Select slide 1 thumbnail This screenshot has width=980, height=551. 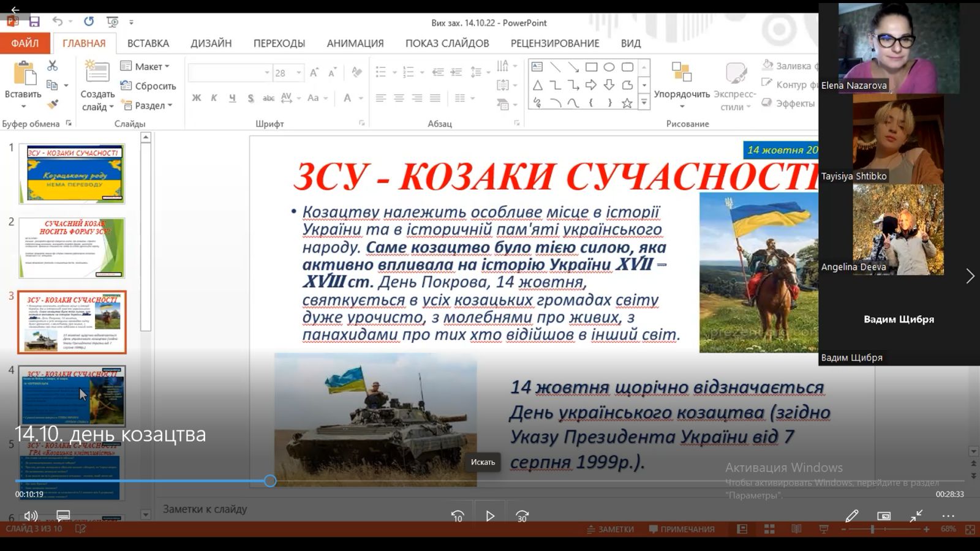click(72, 174)
